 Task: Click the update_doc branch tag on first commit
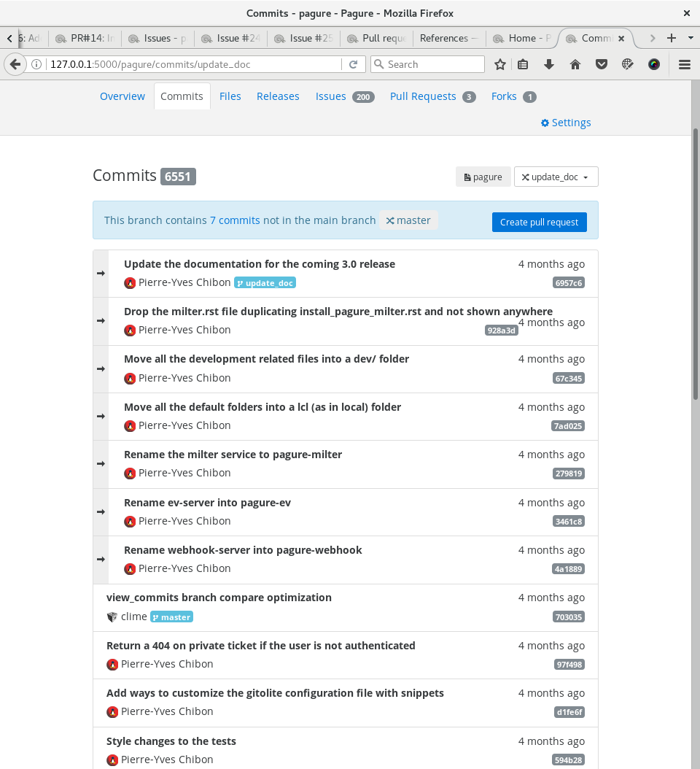(x=265, y=283)
